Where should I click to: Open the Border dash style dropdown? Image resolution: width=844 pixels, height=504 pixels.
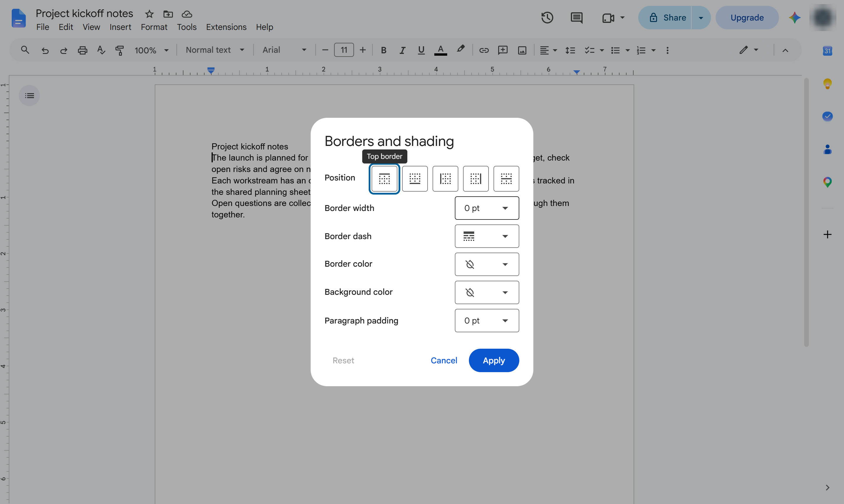[487, 236]
